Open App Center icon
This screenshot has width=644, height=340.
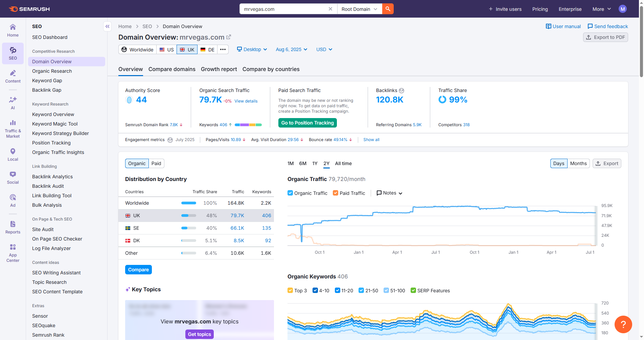[13, 253]
